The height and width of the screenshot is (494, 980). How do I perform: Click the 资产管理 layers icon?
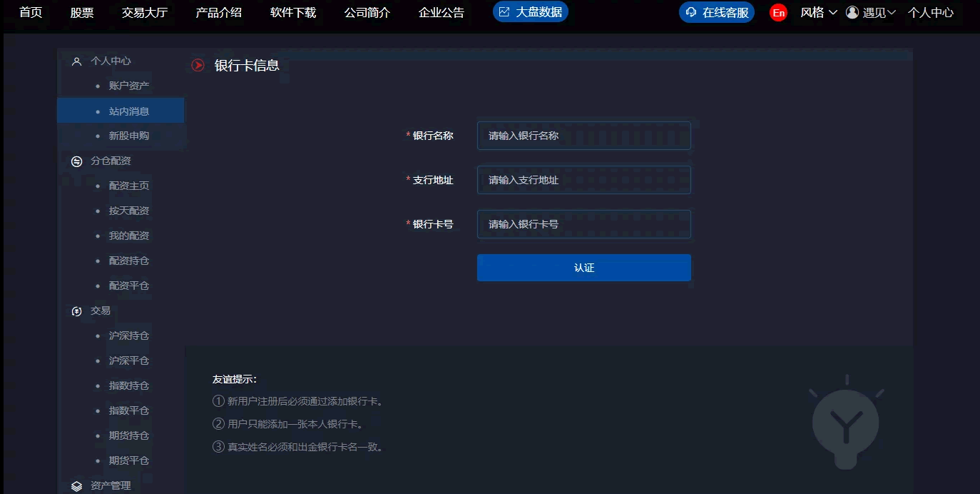point(77,486)
